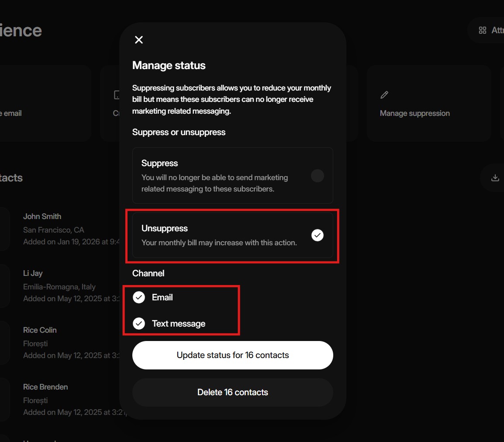Screen dimensions: 504x442
Task: Select the Unsuppress radio option
Action: [x=317, y=235]
